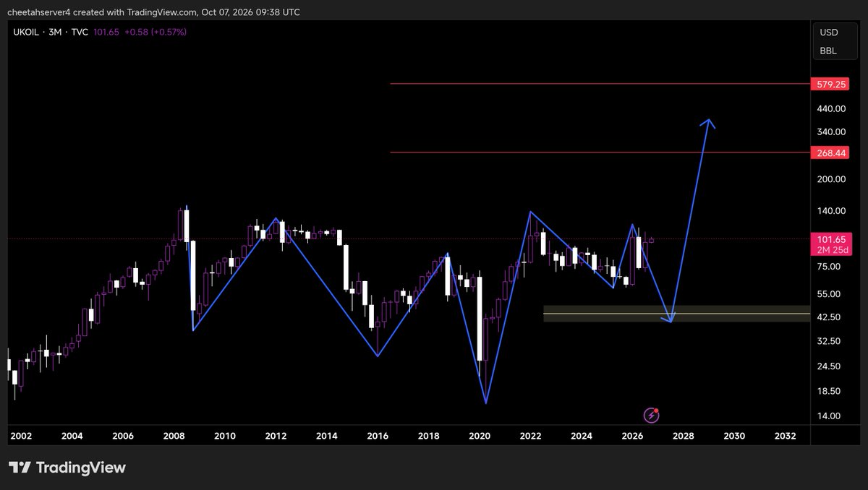Click the 14.00 price axis value
The image size is (868, 490).
830,416
